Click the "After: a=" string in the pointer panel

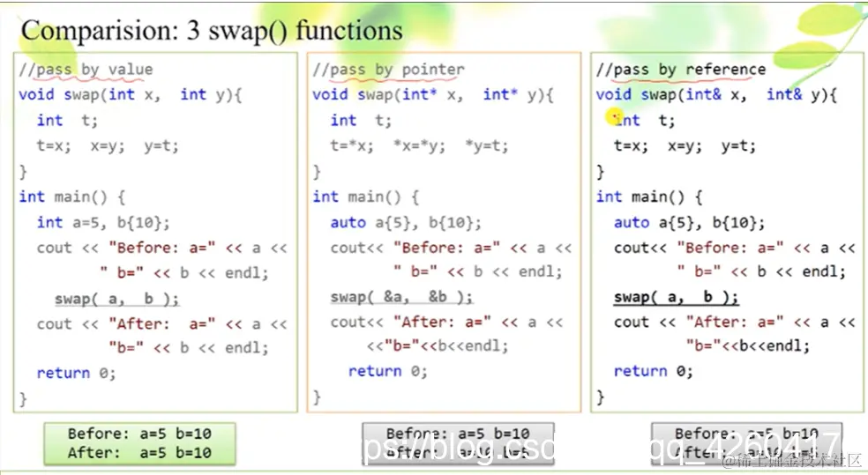coord(442,323)
